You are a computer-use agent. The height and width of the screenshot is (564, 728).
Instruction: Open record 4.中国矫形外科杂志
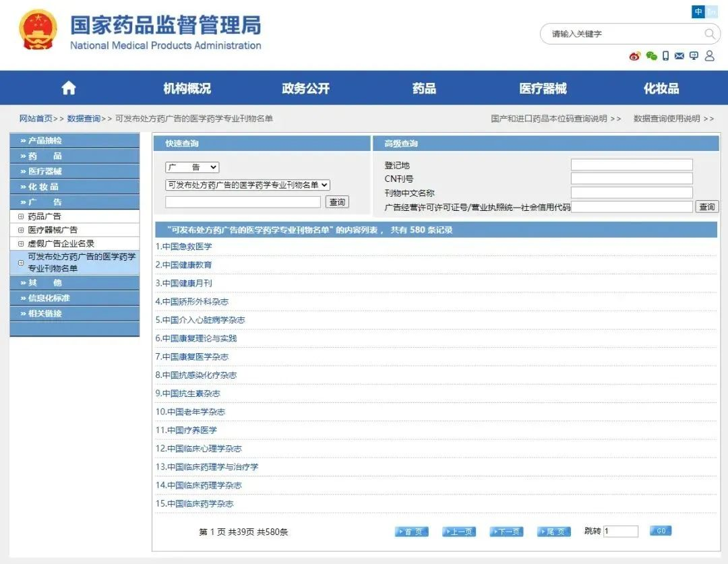(191, 302)
